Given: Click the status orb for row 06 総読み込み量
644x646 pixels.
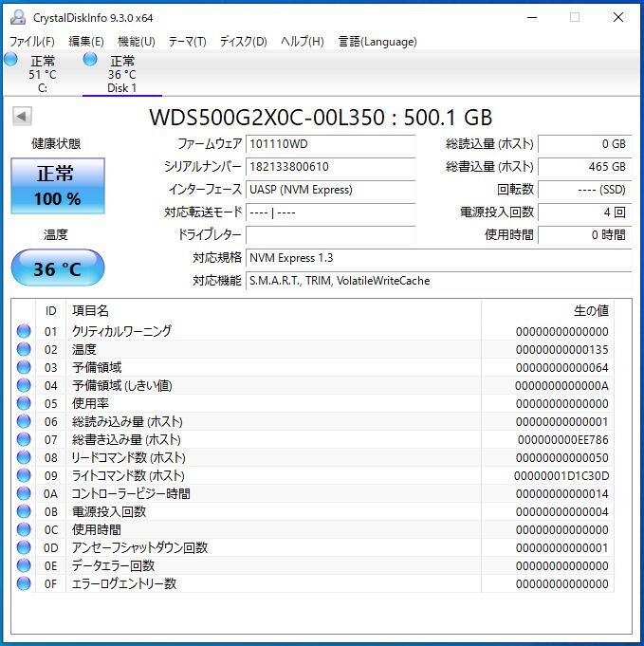Looking at the screenshot, I should click(x=24, y=421).
